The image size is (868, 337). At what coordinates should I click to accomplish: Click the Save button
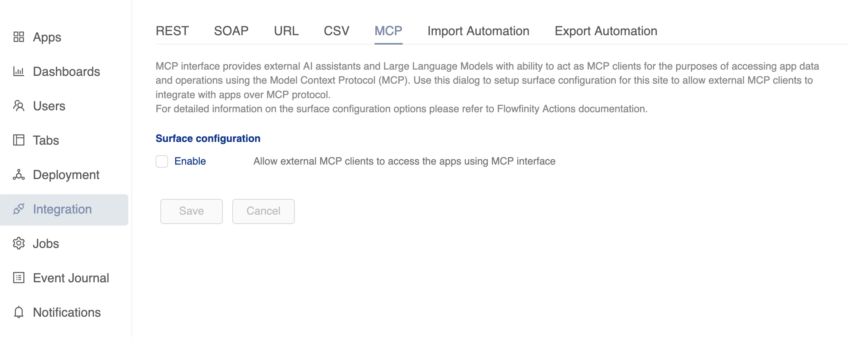(191, 211)
